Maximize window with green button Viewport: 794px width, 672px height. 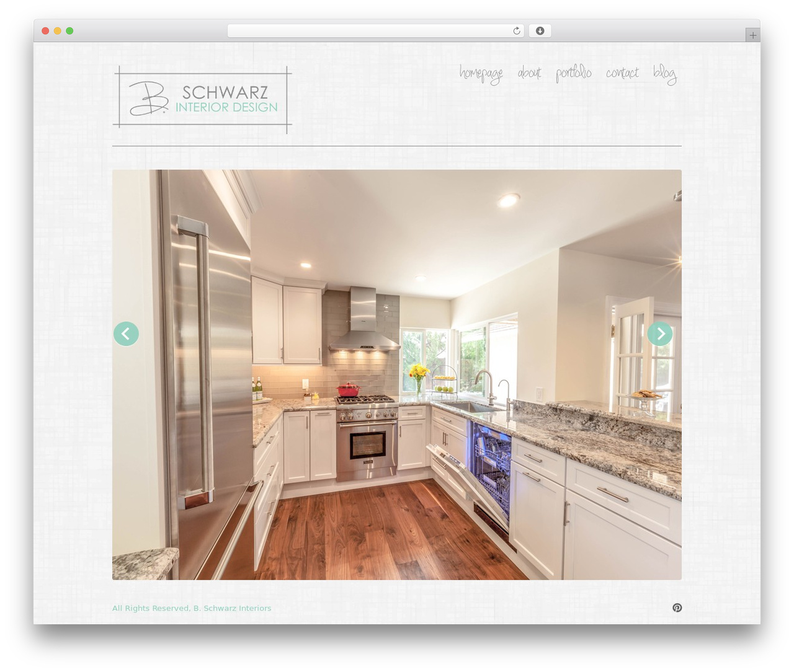click(69, 31)
